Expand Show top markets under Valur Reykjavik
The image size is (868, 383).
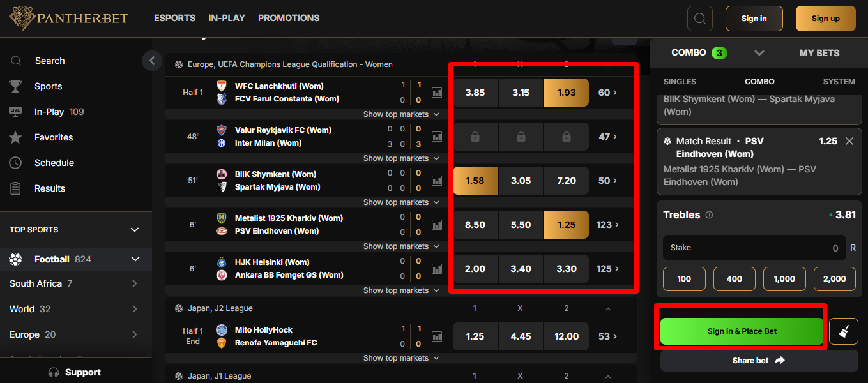(x=400, y=158)
